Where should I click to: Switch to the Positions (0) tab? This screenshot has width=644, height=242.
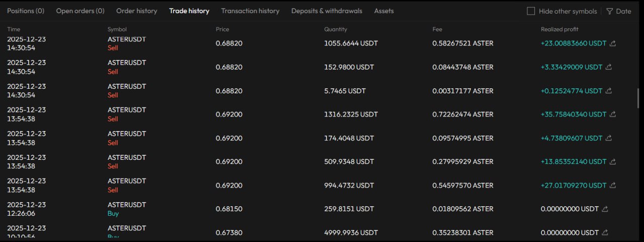click(x=26, y=11)
